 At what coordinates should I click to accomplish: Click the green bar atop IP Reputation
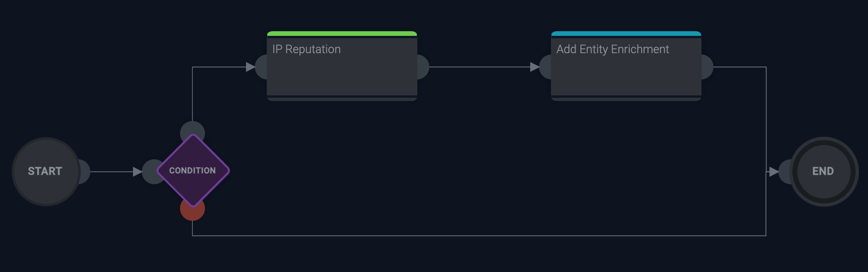click(342, 34)
